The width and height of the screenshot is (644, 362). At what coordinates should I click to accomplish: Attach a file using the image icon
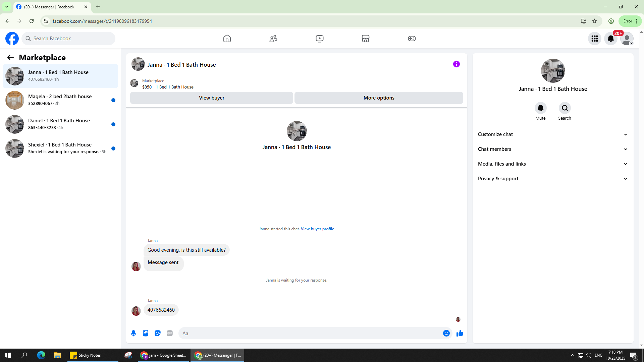(x=146, y=333)
